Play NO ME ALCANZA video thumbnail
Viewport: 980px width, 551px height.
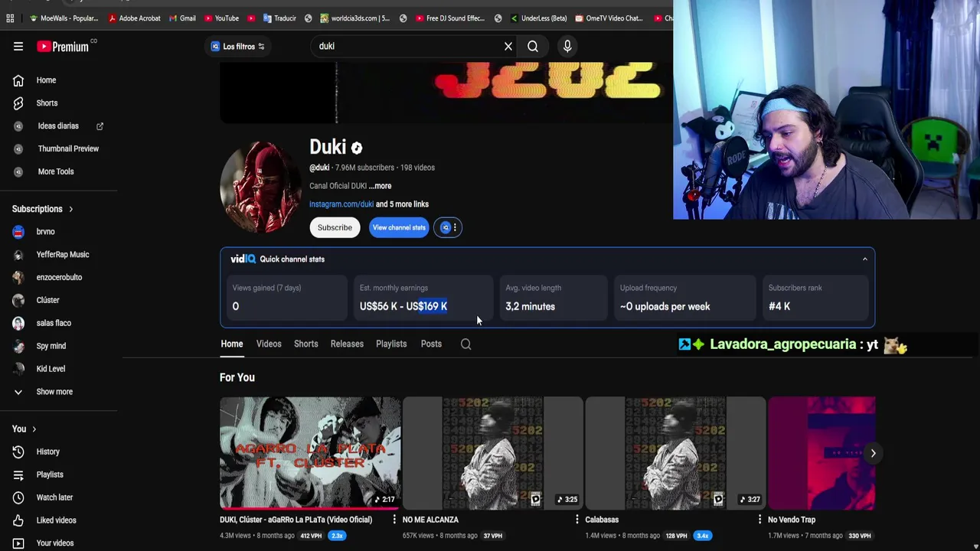[x=493, y=453]
